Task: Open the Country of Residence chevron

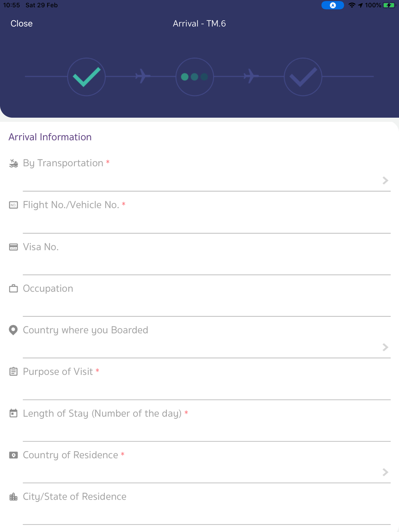Action: pos(385,472)
